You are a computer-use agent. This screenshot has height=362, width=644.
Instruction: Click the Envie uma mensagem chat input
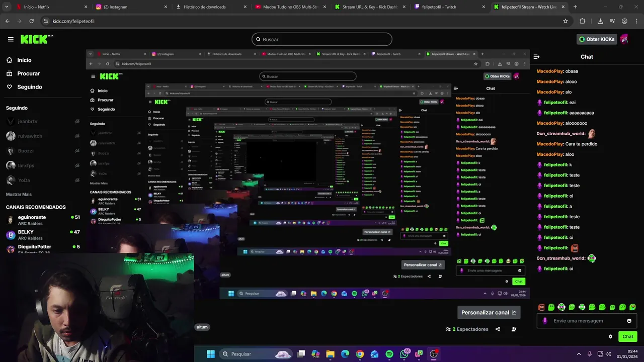(587, 321)
